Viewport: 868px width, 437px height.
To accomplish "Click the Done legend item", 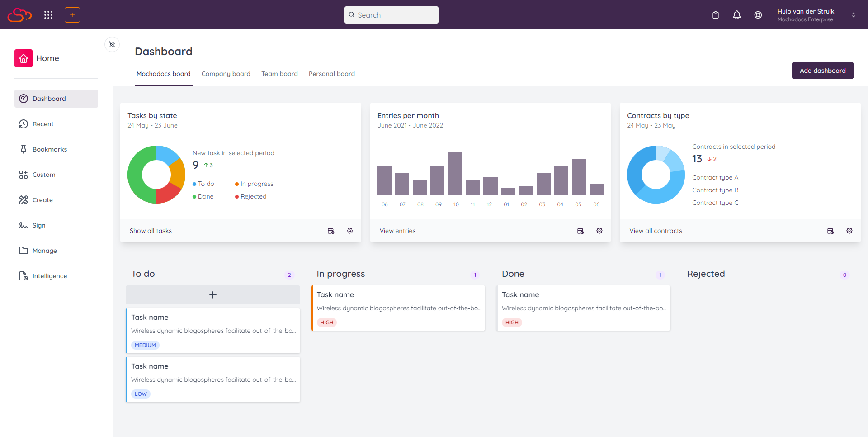I will (203, 196).
